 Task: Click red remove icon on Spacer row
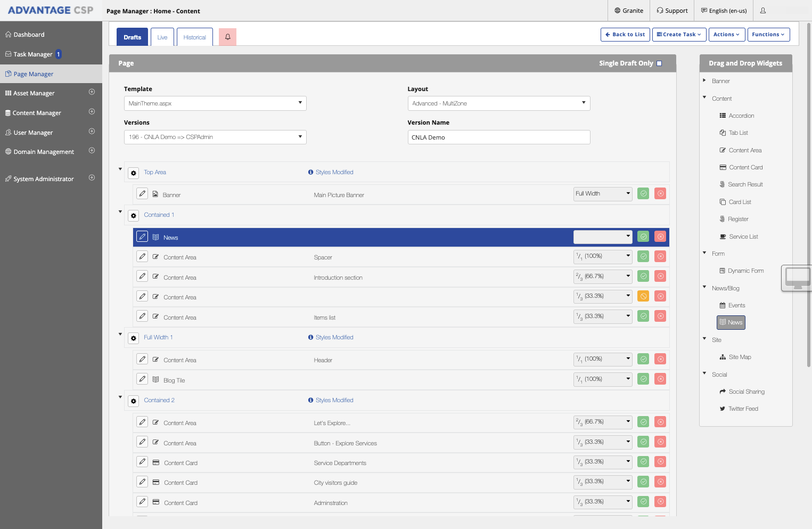tap(660, 256)
